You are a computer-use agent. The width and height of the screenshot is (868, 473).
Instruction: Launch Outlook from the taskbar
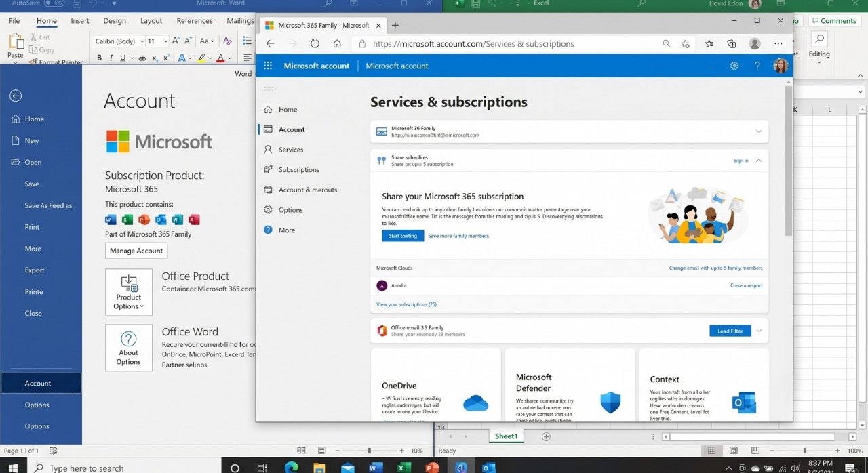[489, 468]
